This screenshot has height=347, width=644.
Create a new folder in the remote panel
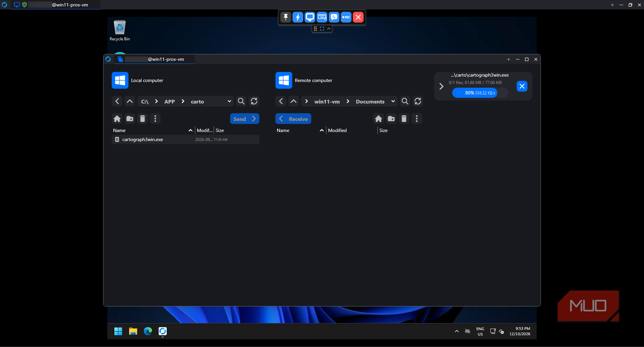(x=391, y=118)
